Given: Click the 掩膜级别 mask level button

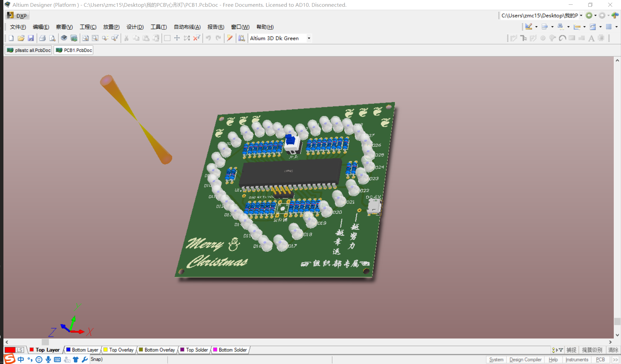Looking at the screenshot, I should [592, 350].
